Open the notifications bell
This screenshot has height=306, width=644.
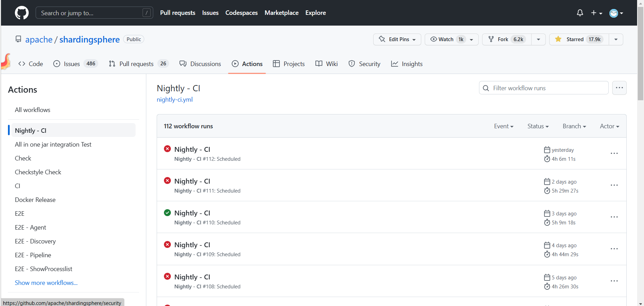tap(580, 13)
